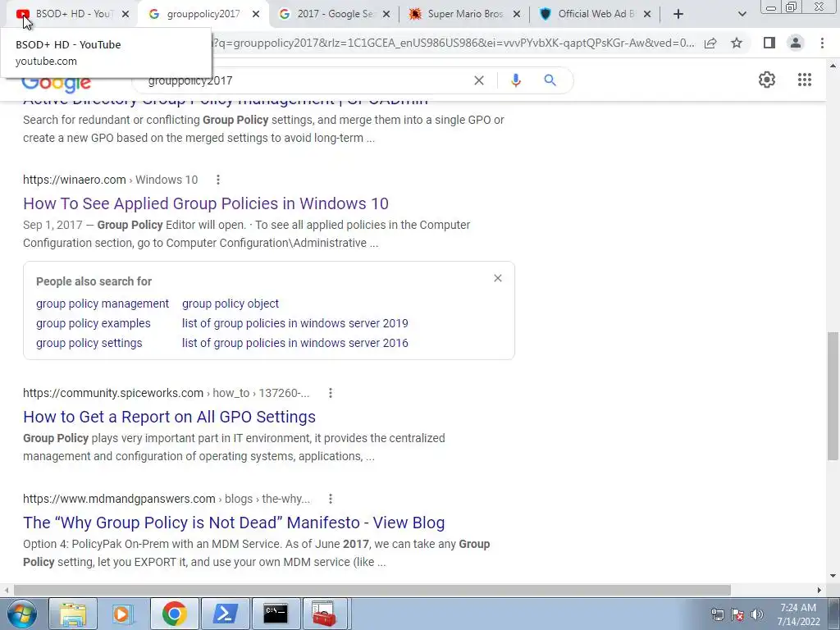Screen dimensions: 840x630
Task: Open the options menu for the winaero.com result
Action: tap(218, 180)
